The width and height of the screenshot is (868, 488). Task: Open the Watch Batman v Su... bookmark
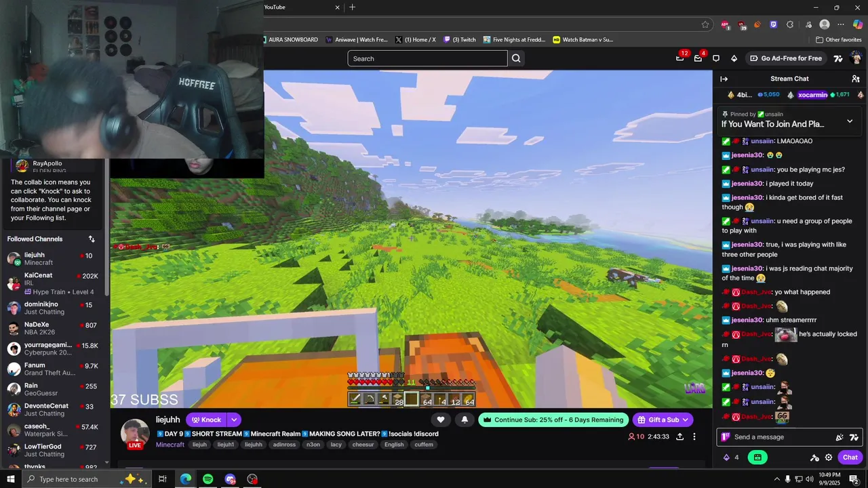[583, 39]
